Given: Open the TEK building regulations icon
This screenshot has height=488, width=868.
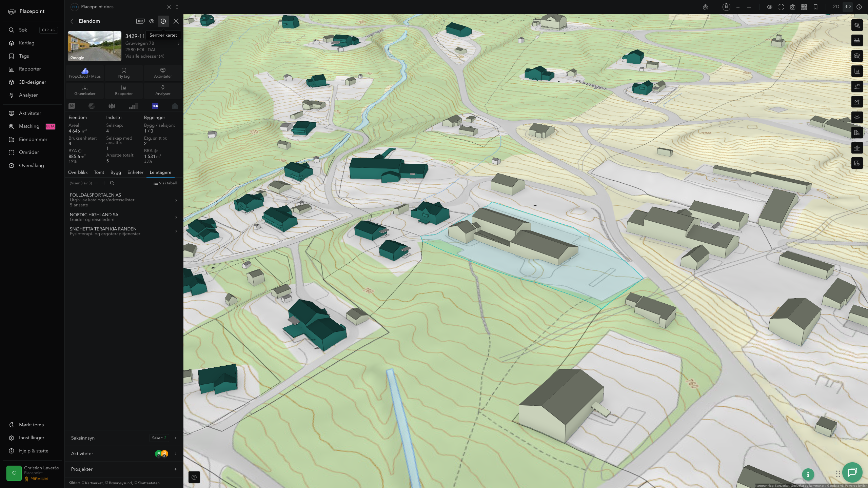Looking at the screenshot, I should [x=155, y=106].
